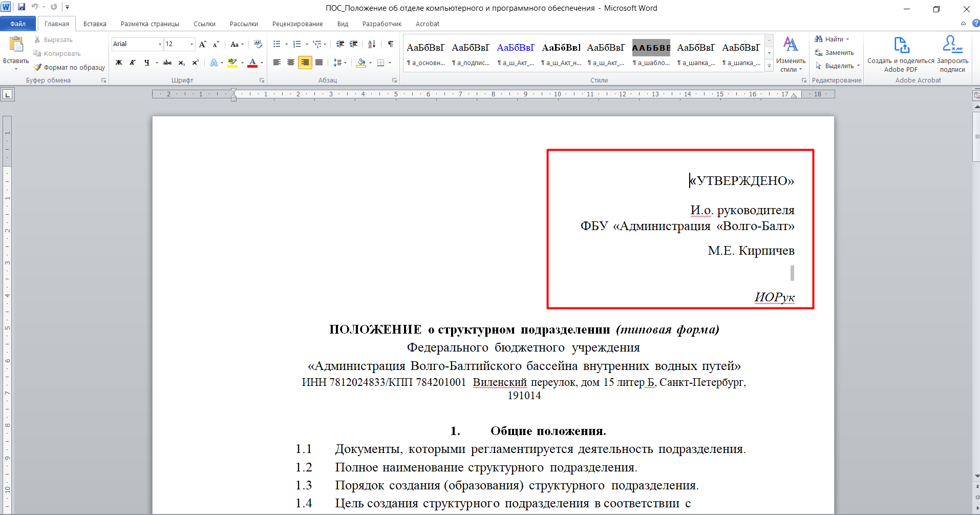Center-align text using the center alignment icon

291,63
